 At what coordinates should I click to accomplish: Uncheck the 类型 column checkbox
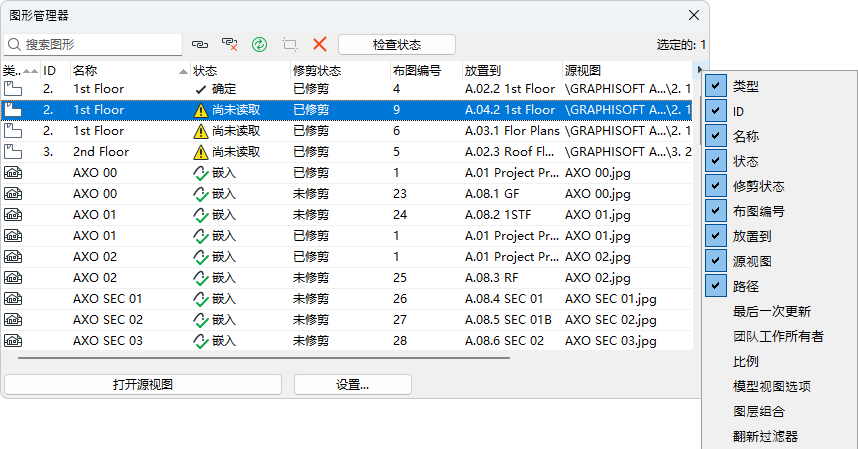(715, 86)
